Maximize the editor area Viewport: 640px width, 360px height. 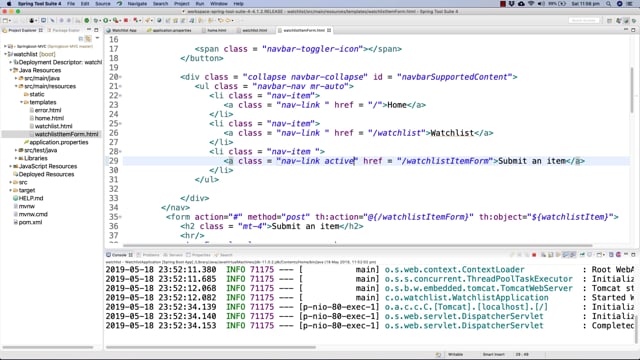point(633,30)
